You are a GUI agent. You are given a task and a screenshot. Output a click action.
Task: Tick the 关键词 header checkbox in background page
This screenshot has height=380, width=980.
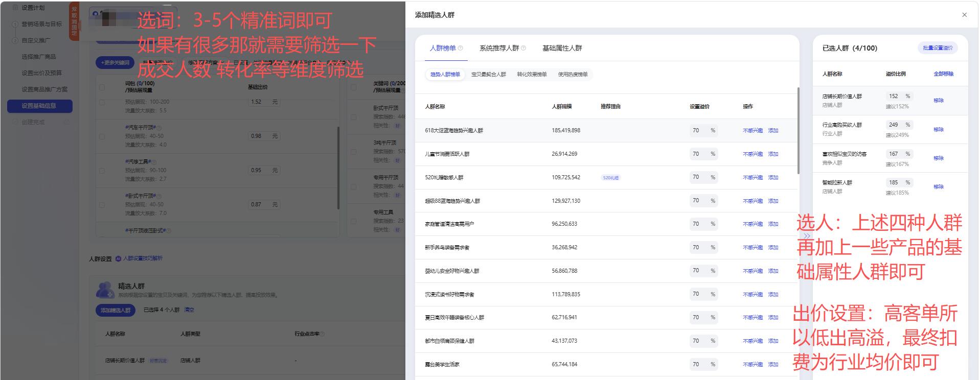(353, 87)
